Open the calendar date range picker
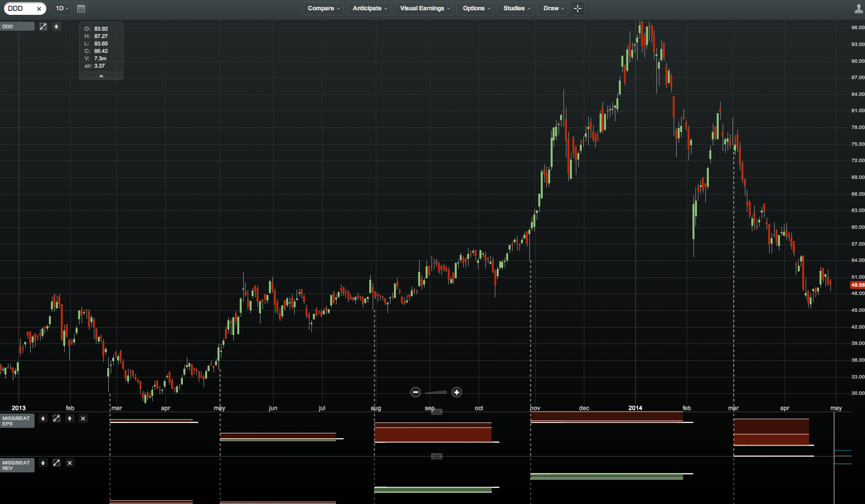 pos(81,8)
